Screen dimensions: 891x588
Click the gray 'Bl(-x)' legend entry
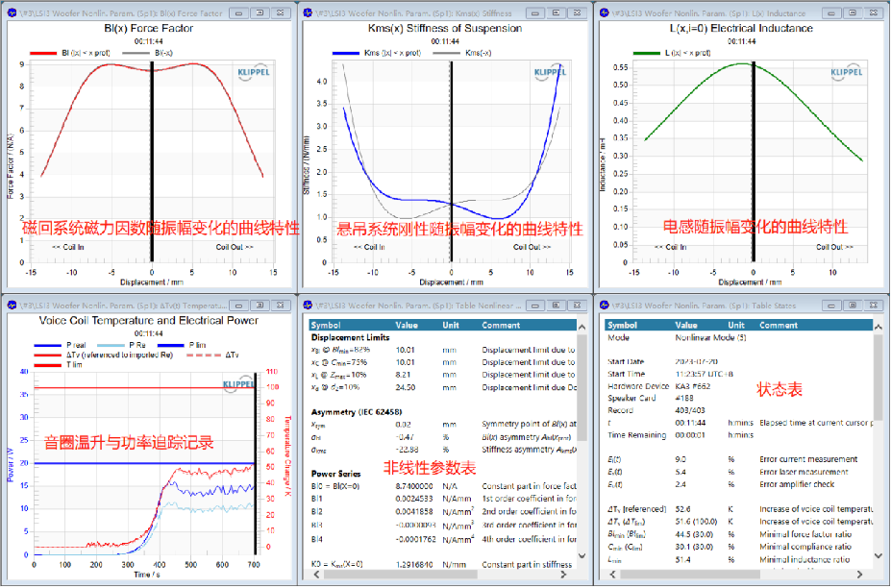coord(147,53)
